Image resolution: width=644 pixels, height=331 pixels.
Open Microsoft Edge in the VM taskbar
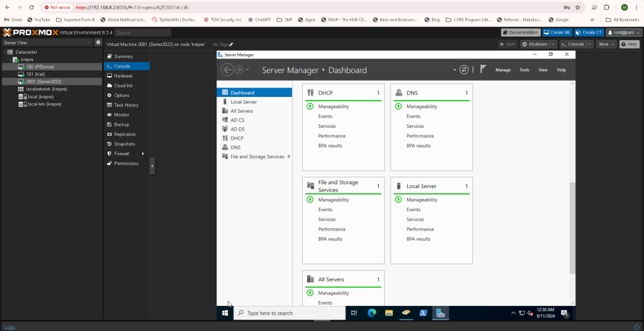[371, 313]
